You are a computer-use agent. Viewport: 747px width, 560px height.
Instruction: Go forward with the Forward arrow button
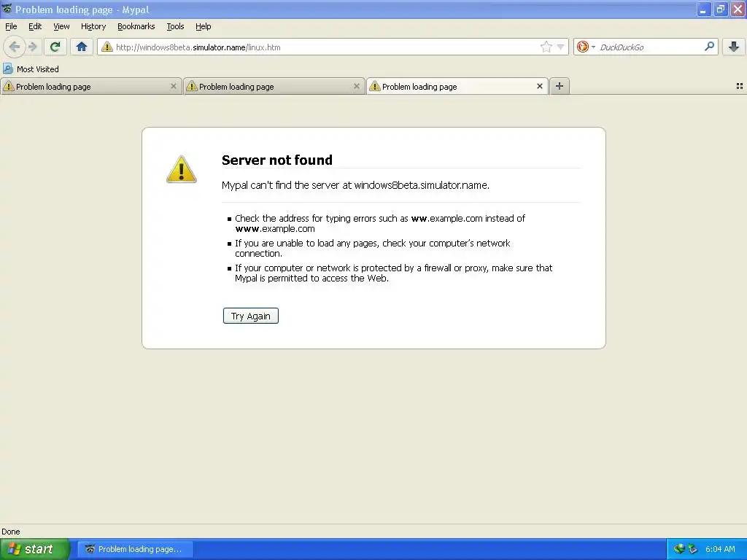pyautogui.click(x=33, y=47)
